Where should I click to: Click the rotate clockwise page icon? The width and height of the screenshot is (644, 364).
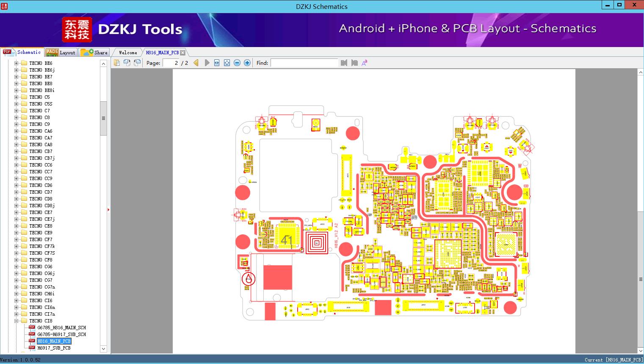click(137, 63)
